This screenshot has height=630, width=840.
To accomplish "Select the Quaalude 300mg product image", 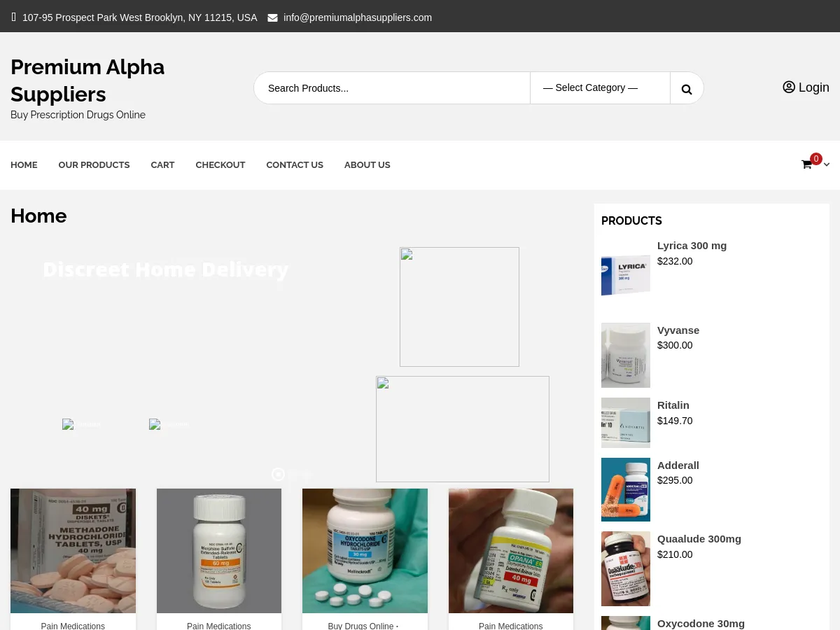I will [x=625, y=568].
